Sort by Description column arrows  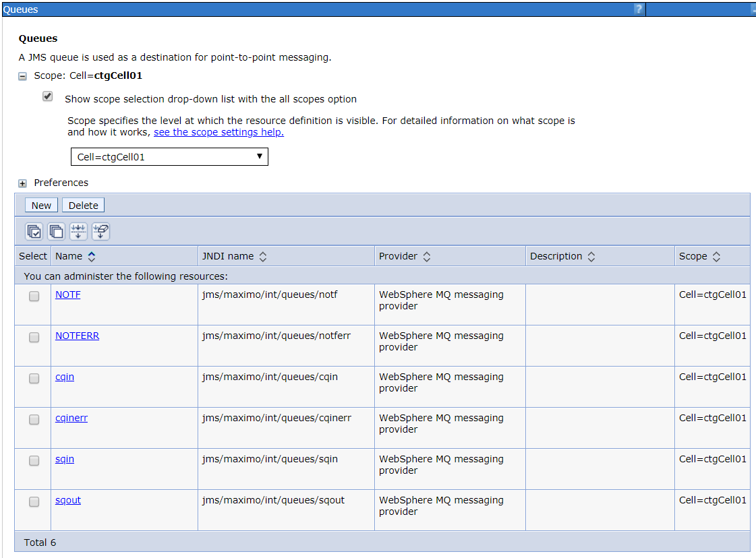click(x=591, y=256)
